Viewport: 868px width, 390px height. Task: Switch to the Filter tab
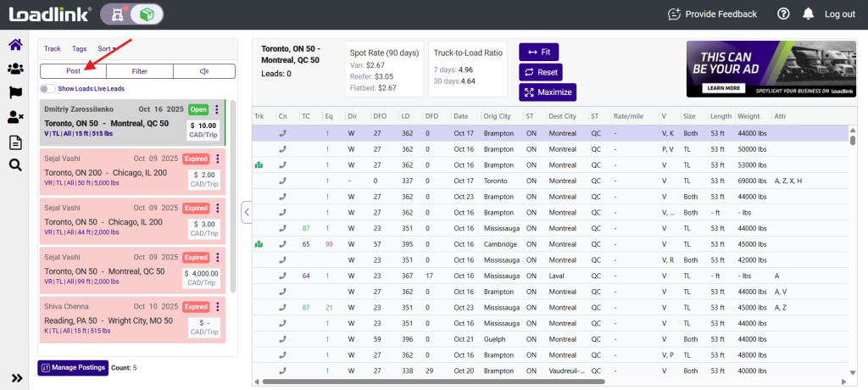pos(139,71)
